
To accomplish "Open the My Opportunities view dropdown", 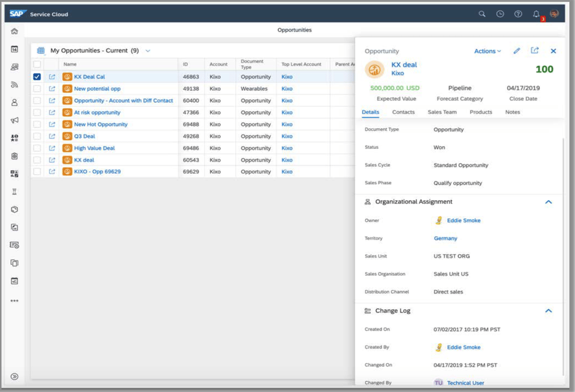I will (148, 51).
